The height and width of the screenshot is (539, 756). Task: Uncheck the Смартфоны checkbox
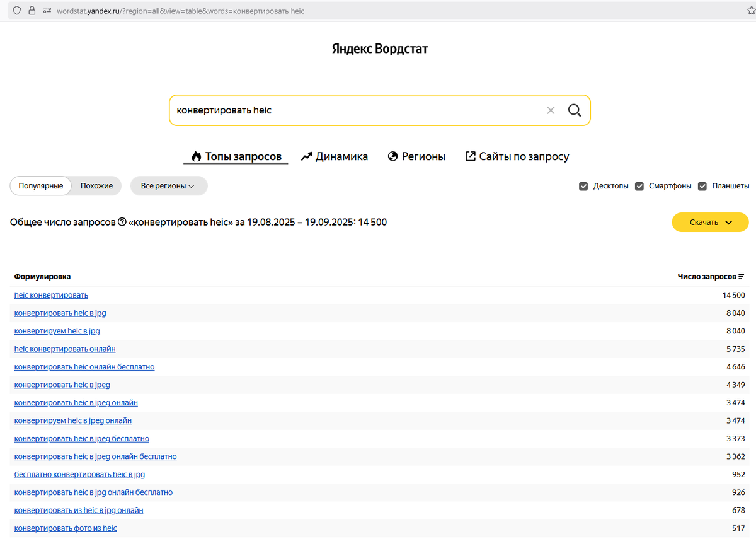639,186
